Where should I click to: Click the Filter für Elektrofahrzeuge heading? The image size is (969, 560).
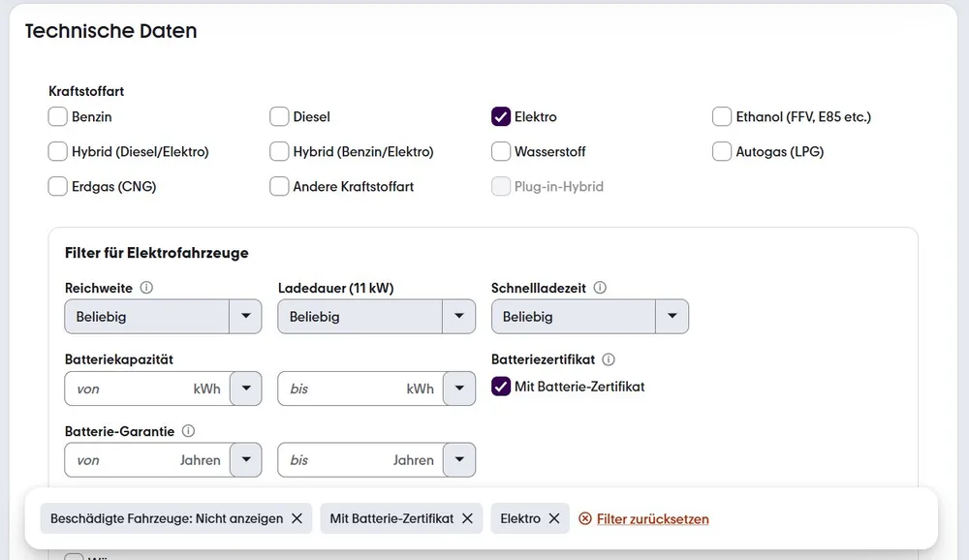coord(156,253)
